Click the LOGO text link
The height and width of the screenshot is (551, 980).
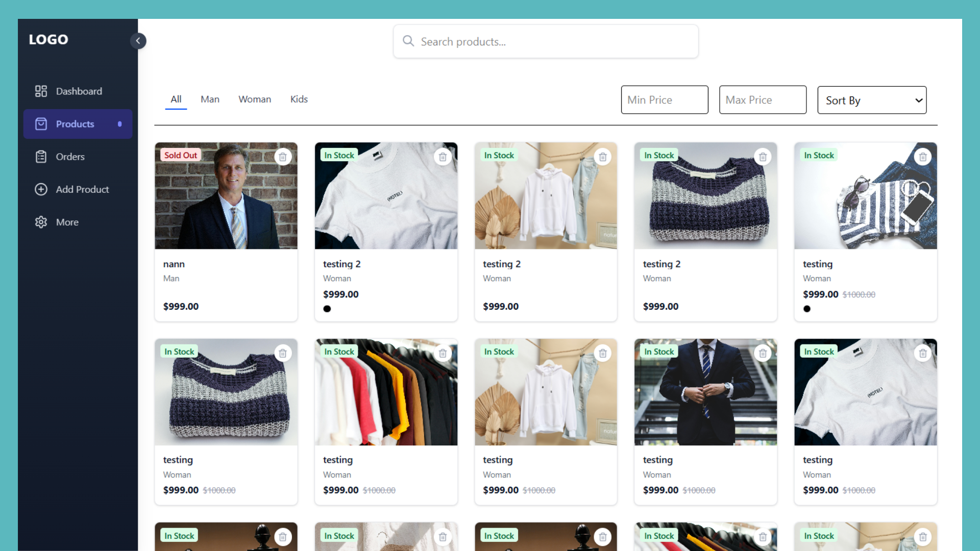[x=48, y=39]
